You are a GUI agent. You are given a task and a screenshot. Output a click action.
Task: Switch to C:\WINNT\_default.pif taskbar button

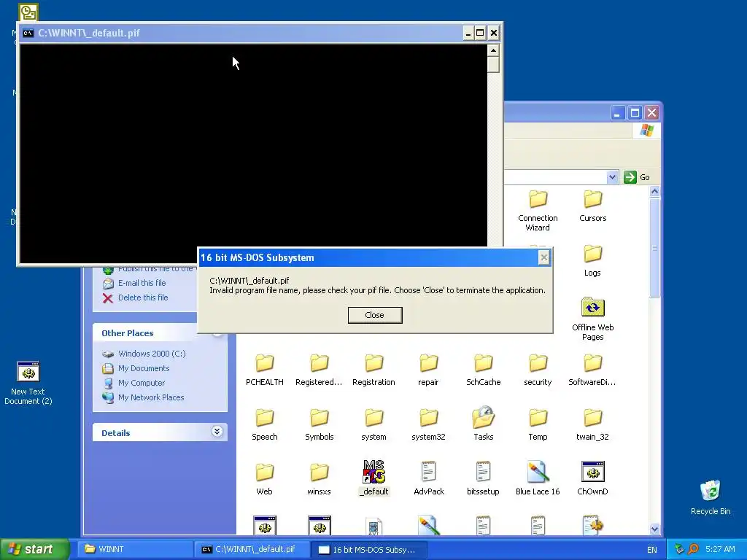coord(252,549)
